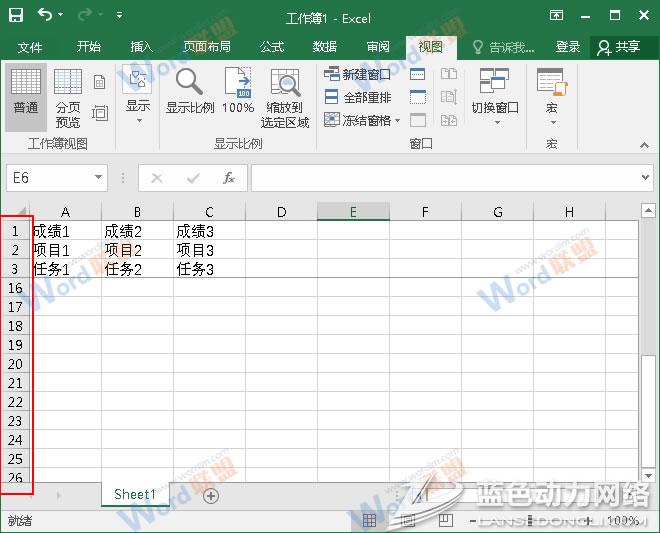Open the 公式 ribbon tab
The image size is (660, 533).
(272, 47)
